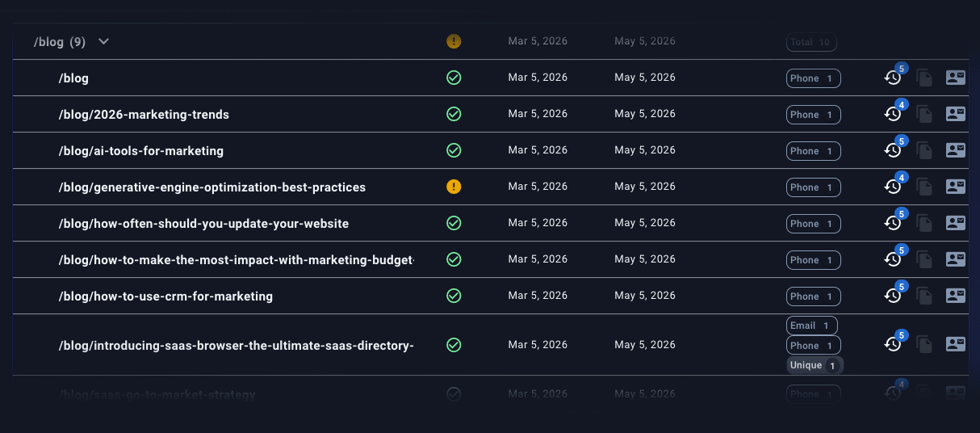
Task: Open contact card icon for 2026-marketing-trends row
Action: point(956,114)
